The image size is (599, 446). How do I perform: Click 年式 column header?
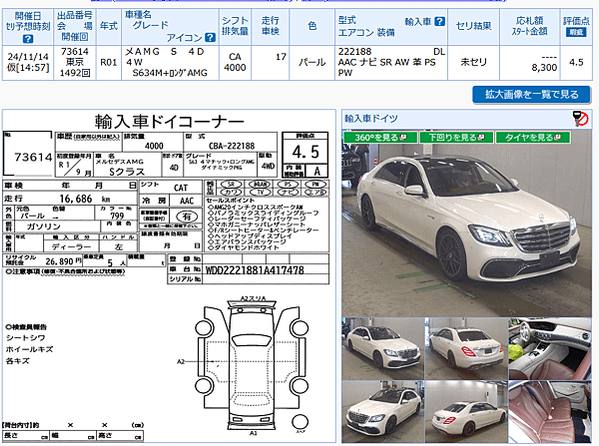point(108,26)
